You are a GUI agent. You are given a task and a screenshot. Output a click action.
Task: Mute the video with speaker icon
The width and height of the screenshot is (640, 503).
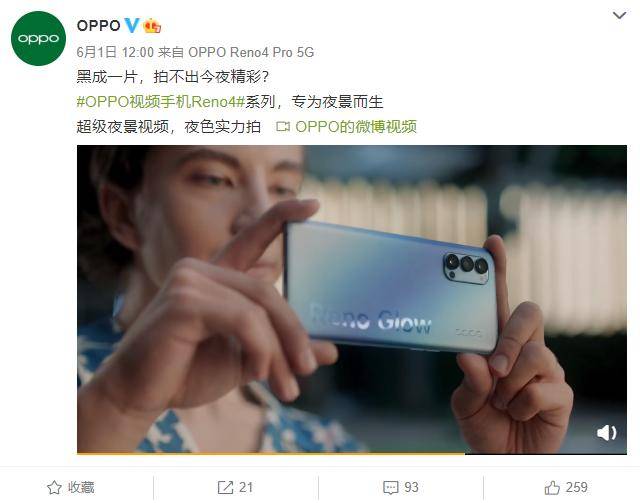[x=607, y=432]
